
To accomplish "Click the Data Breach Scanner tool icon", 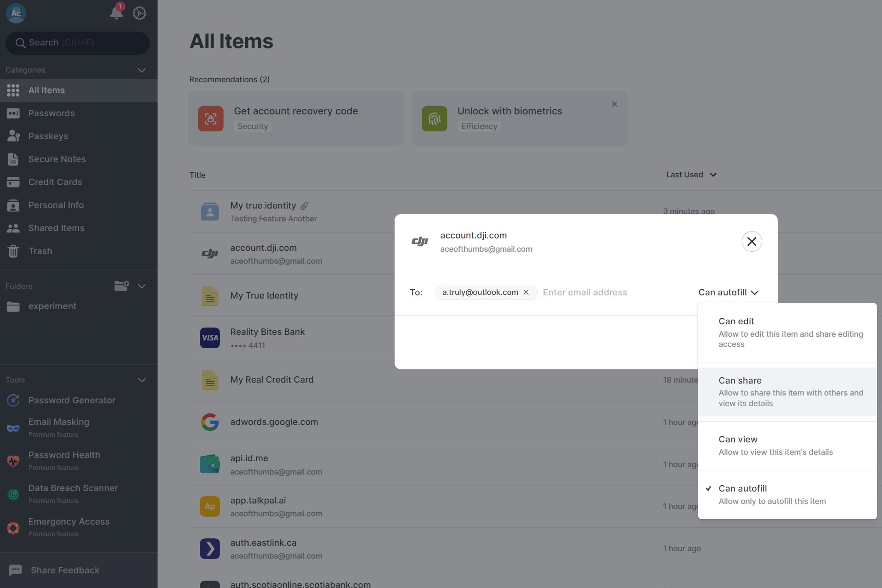I will pyautogui.click(x=14, y=493).
